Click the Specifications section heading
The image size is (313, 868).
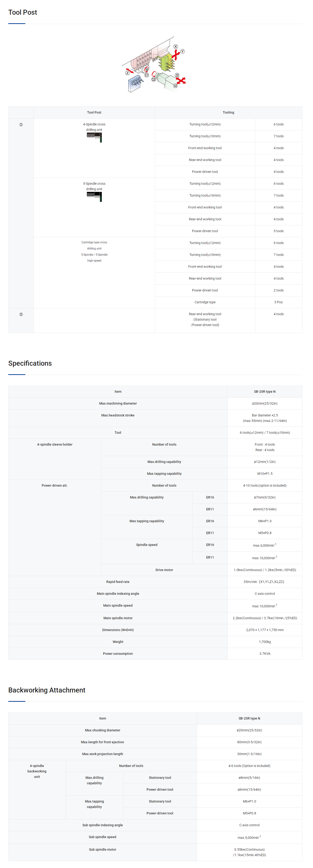[x=30, y=363]
